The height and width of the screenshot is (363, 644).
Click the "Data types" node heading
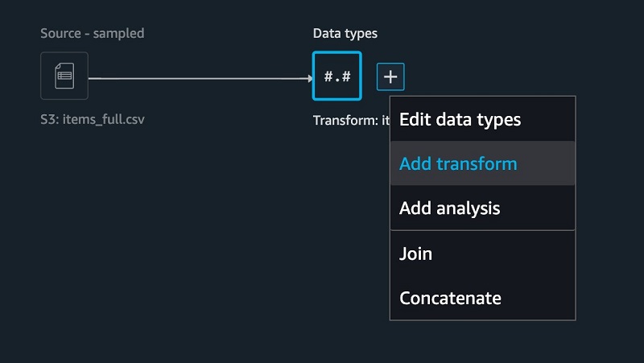(345, 33)
